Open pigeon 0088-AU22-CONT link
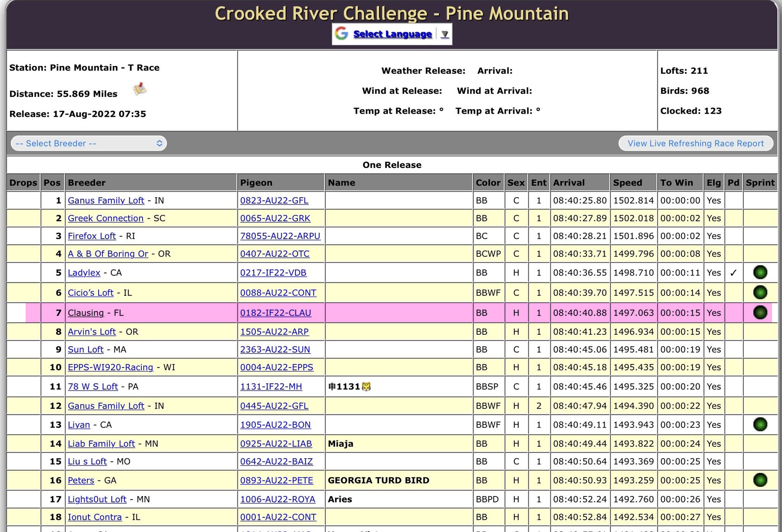 pos(278,293)
